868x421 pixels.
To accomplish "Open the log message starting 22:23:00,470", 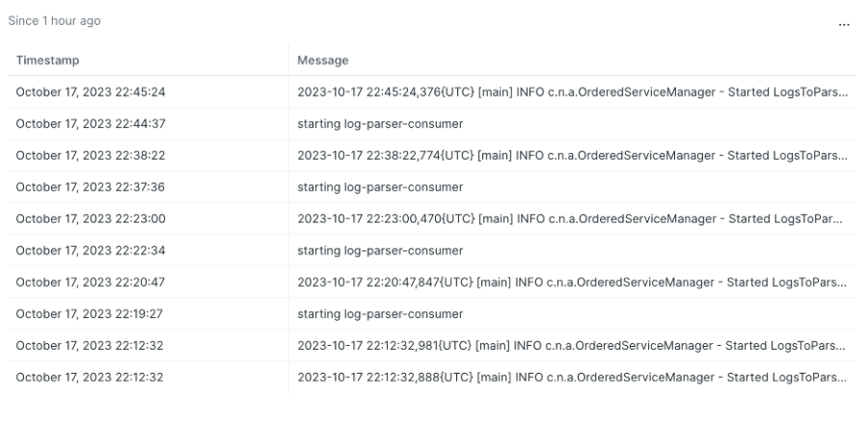I will [x=570, y=219].
